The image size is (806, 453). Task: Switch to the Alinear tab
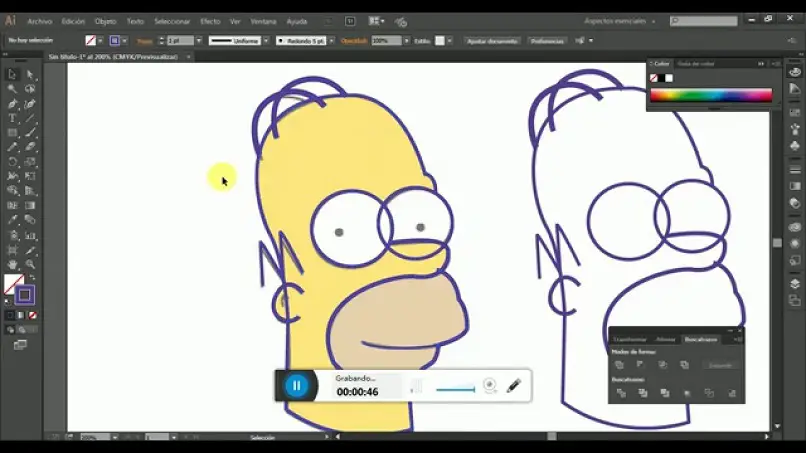[x=665, y=339]
